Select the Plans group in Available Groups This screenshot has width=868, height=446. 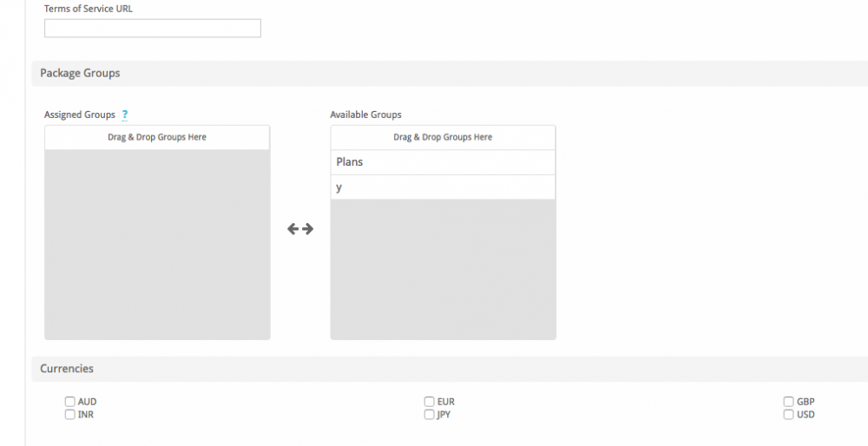[x=443, y=162]
